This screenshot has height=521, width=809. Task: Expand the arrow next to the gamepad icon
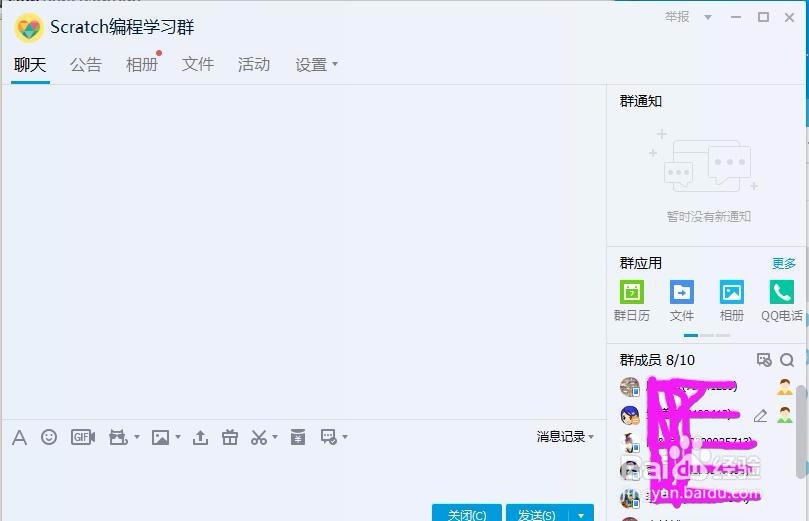[x=137, y=437]
